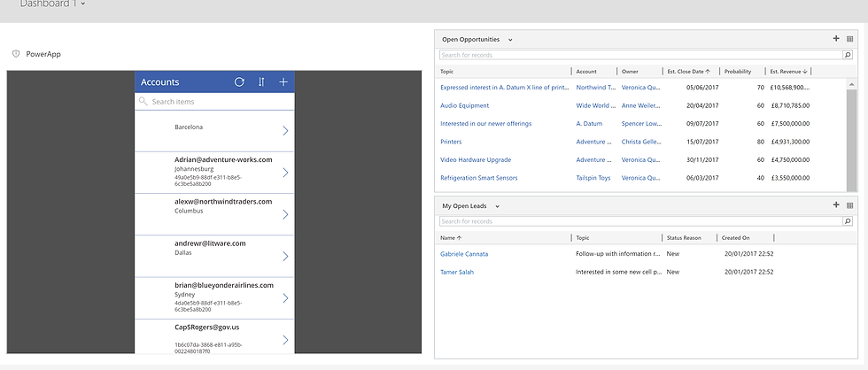This screenshot has width=868, height=370.
Task: Select the Columbus city text
Action: pos(189,211)
